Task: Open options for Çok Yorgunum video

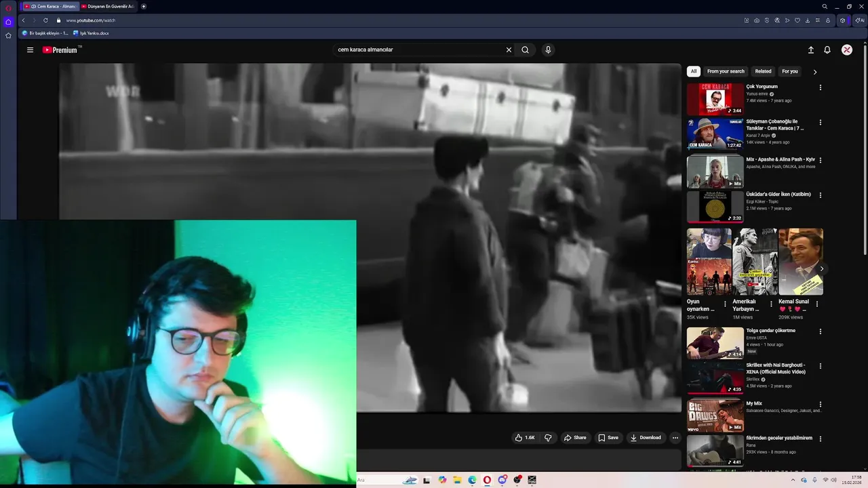Action: (820, 87)
